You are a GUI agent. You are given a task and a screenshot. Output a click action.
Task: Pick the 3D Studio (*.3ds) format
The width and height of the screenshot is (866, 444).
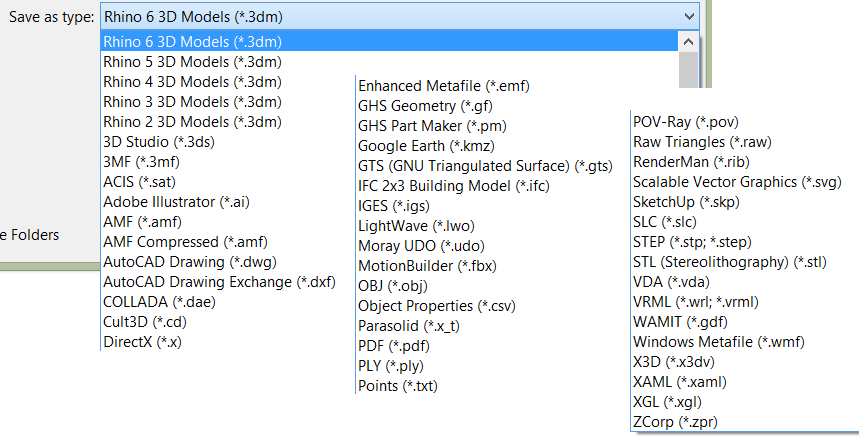pos(159,142)
